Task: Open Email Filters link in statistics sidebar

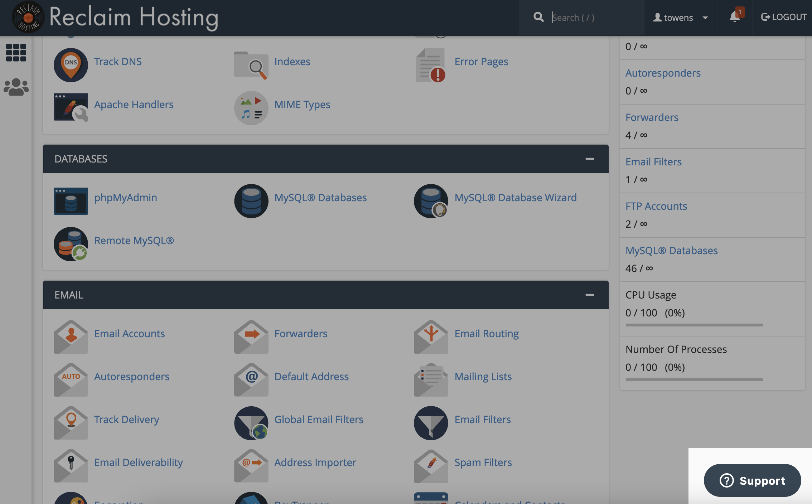Action: point(653,162)
